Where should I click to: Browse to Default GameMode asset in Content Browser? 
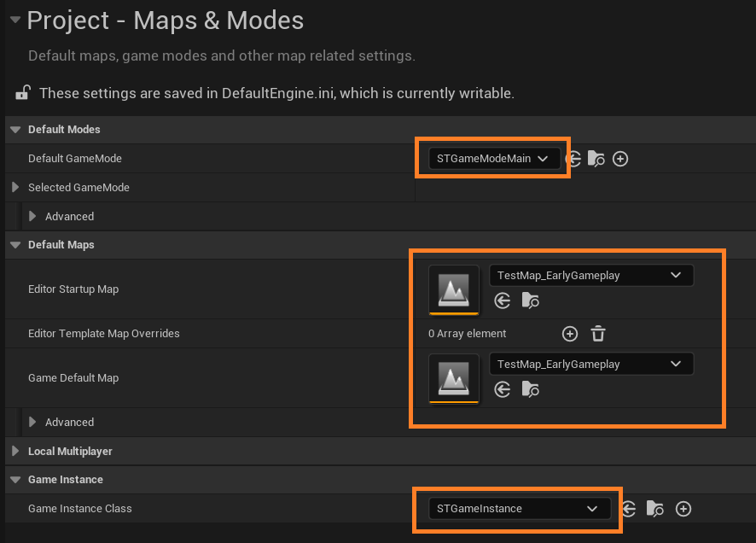596,159
